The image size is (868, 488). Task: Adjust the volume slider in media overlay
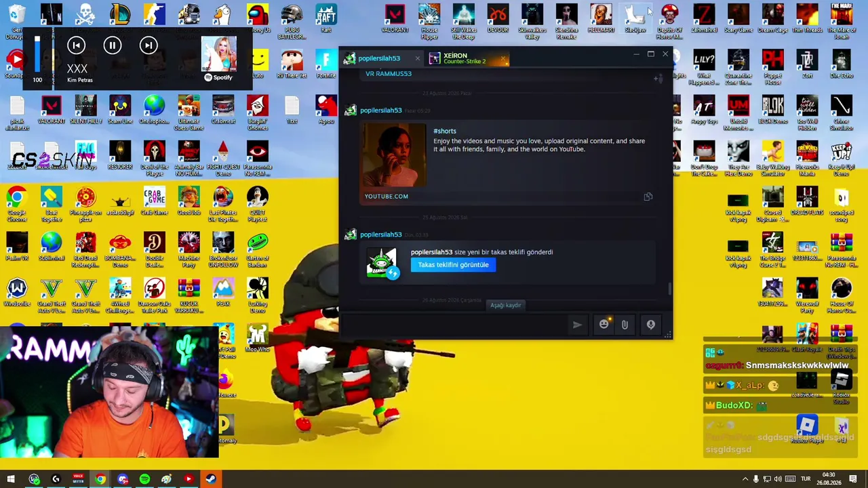37,54
